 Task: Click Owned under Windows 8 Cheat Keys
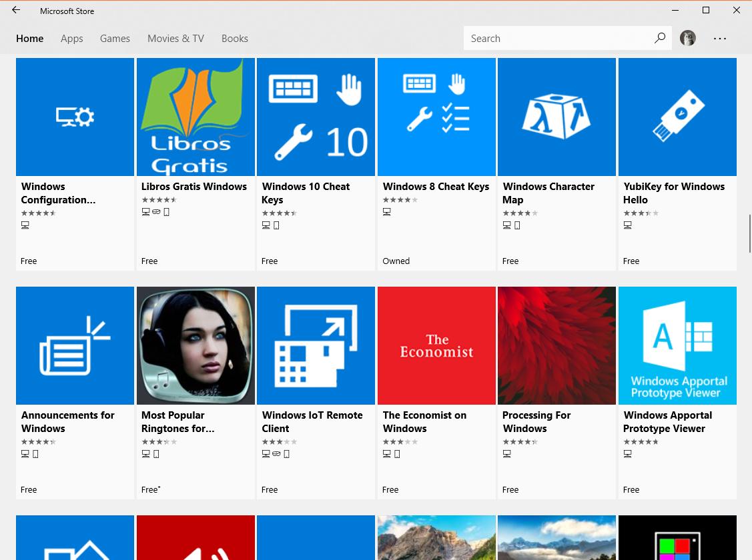click(396, 261)
